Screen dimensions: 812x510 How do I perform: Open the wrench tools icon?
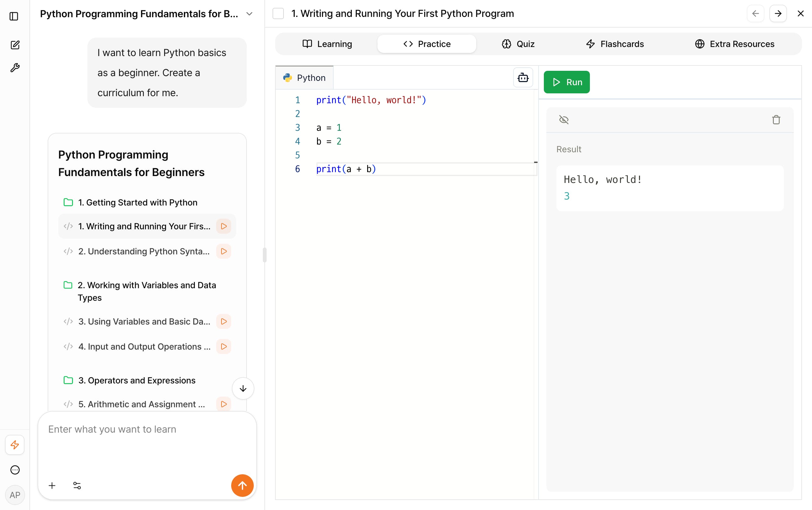click(15, 68)
